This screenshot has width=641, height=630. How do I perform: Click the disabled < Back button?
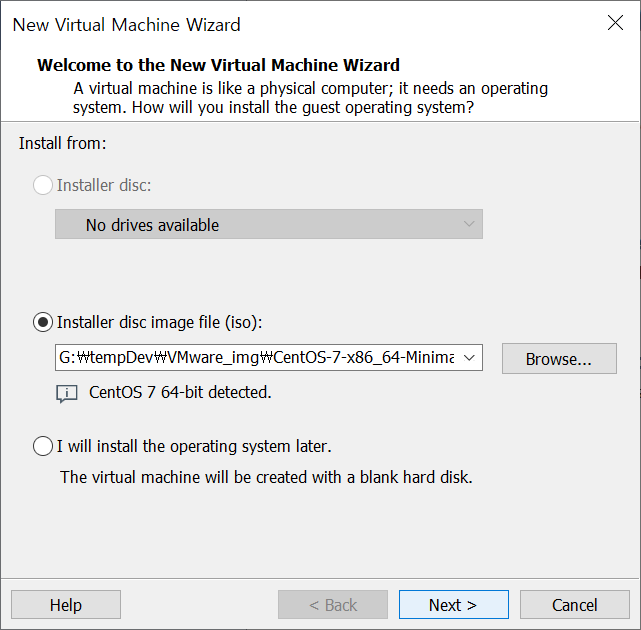[333, 605]
